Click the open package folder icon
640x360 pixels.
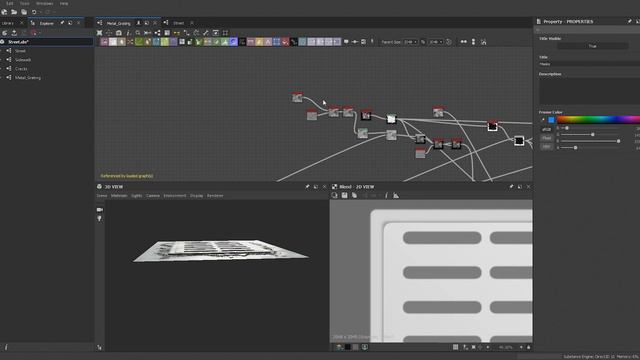tap(14, 12)
